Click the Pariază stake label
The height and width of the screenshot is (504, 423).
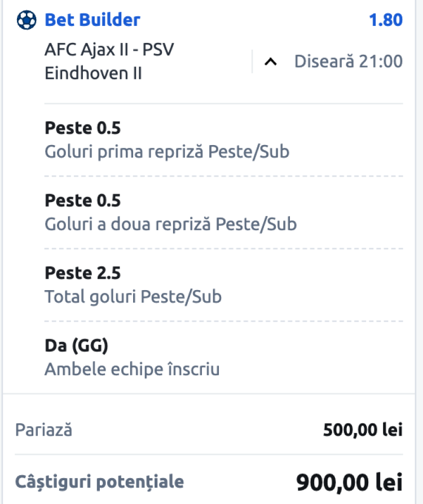[44, 430]
